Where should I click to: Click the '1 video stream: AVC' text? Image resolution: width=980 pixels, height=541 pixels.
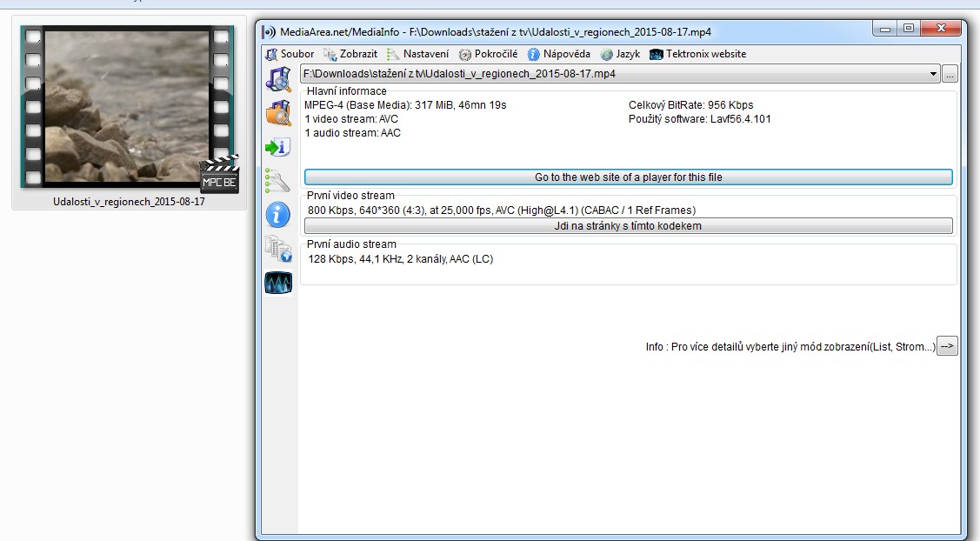[351, 119]
